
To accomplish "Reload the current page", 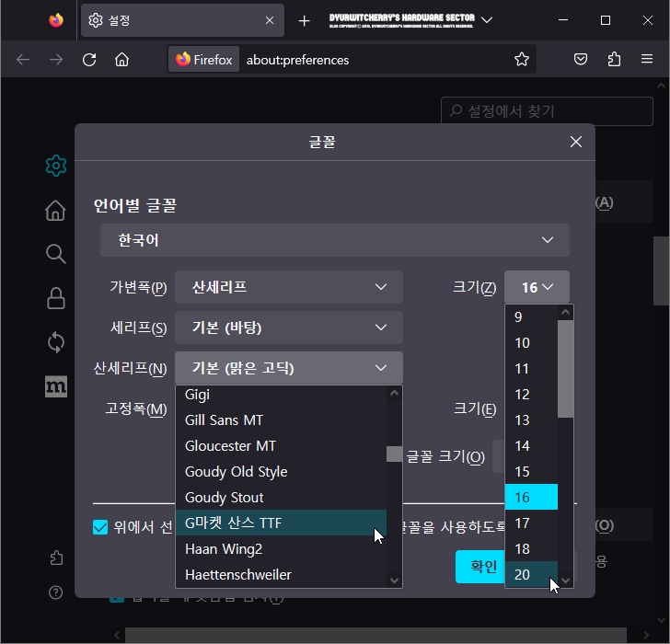I will [89, 60].
